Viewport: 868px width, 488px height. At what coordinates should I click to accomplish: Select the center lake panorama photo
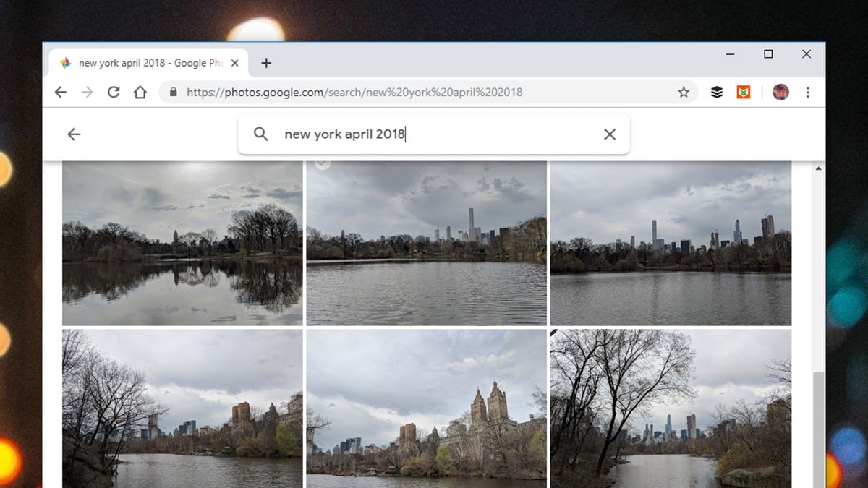click(x=425, y=242)
